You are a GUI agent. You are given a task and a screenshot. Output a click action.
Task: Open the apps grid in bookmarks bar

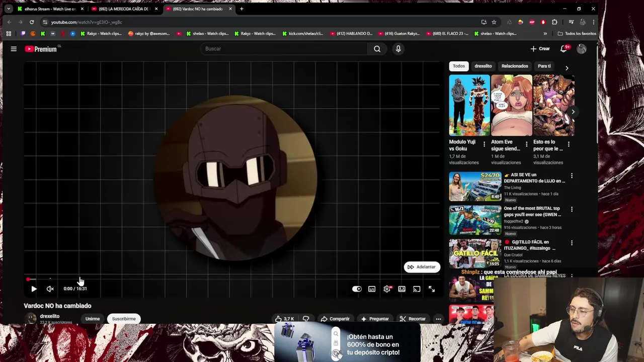coord(9,34)
